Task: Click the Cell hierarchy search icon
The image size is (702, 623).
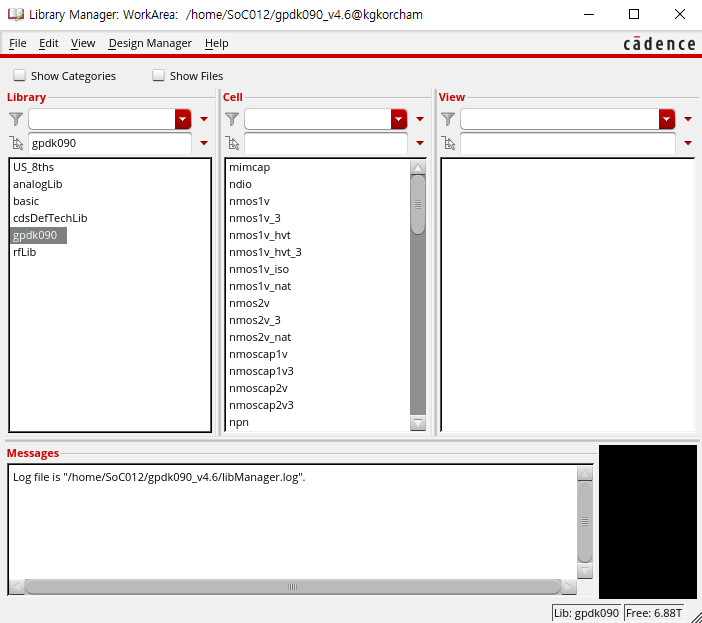Action: [232, 143]
